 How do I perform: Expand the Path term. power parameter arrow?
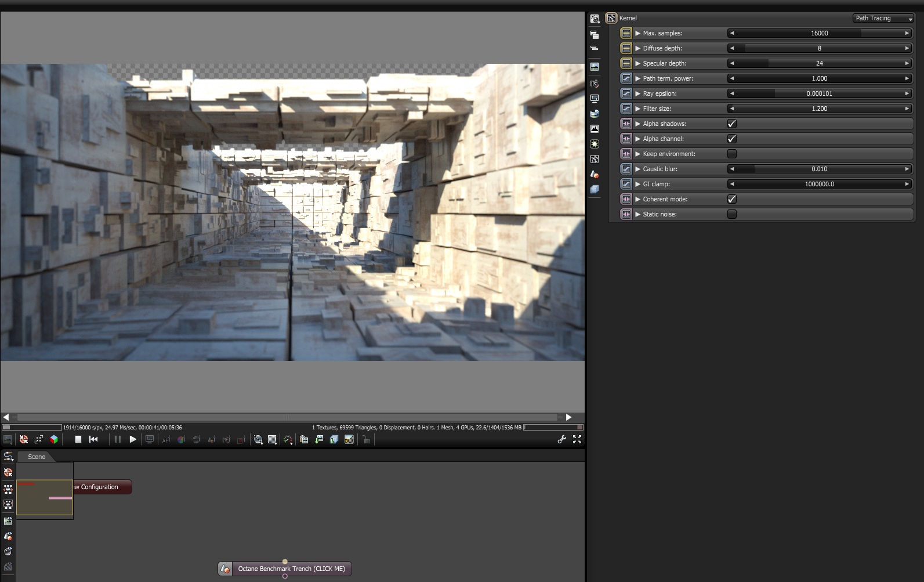(x=638, y=78)
